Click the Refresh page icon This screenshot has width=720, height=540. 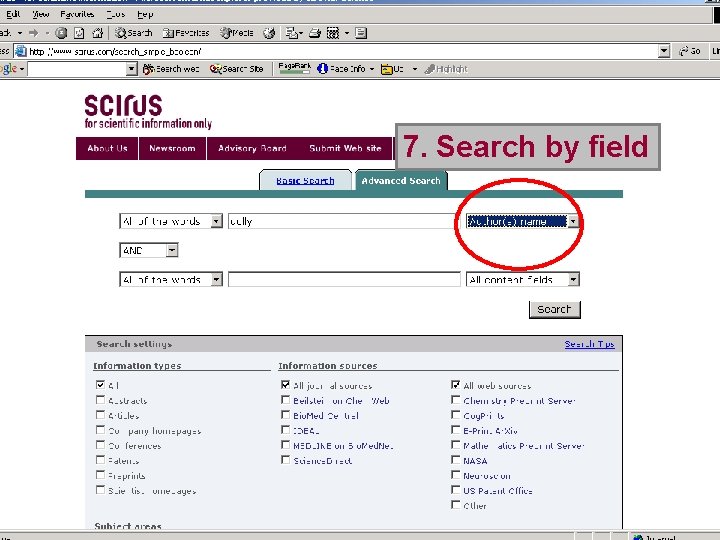[x=79, y=33]
